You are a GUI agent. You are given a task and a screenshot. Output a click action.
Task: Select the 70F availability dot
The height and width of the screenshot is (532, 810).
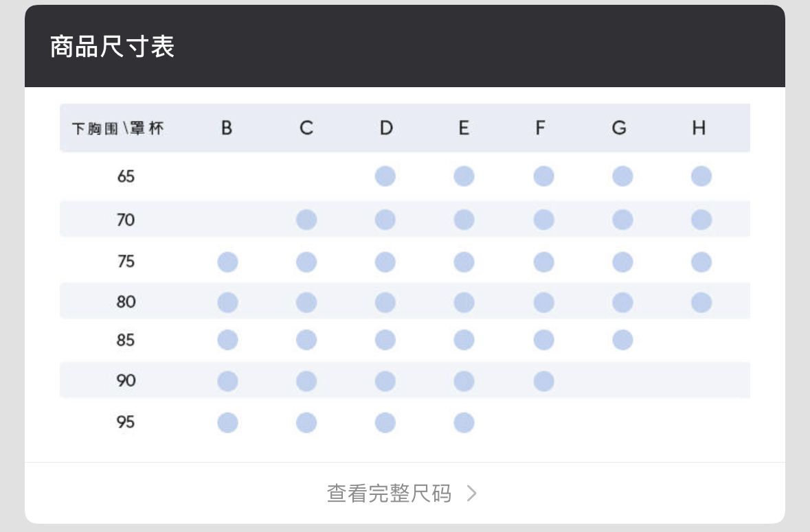543,220
